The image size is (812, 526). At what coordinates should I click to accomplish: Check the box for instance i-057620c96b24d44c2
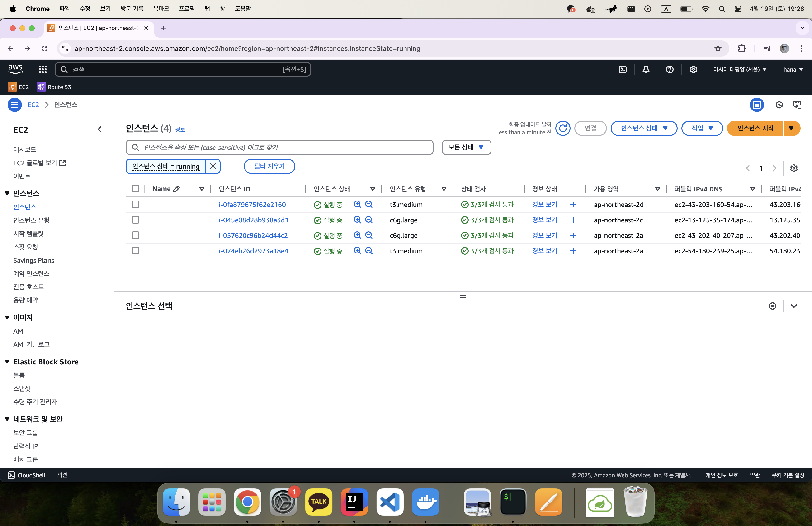(x=135, y=235)
